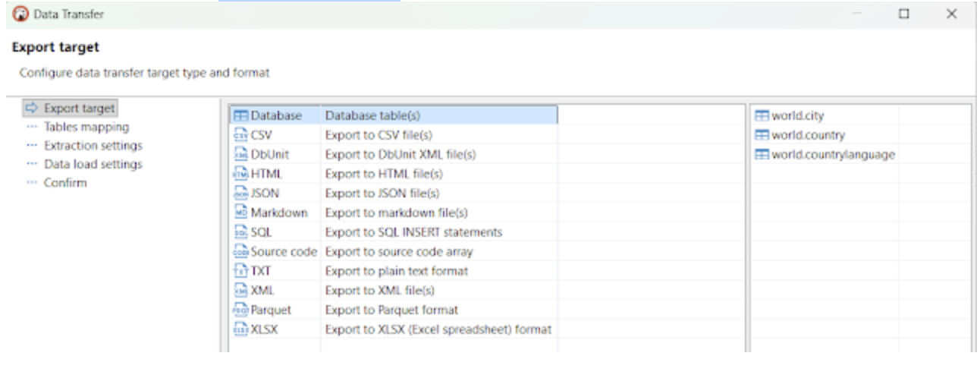The image size is (980, 378).
Task: Choose the JSON format label
Action: pyautogui.click(x=265, y=194)
